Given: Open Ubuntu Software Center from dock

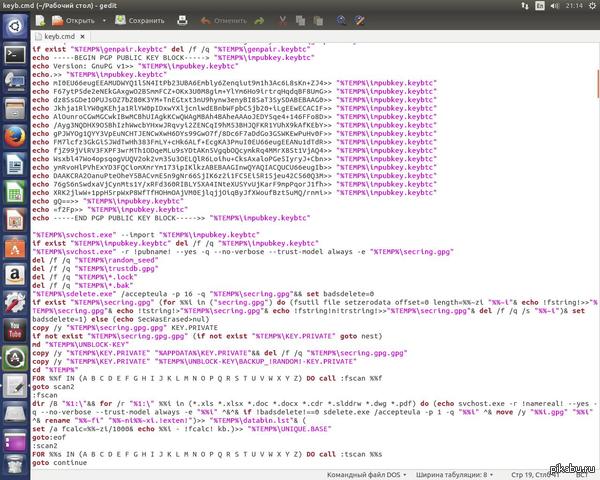Looking at the screenshot, I should (15, 247).
